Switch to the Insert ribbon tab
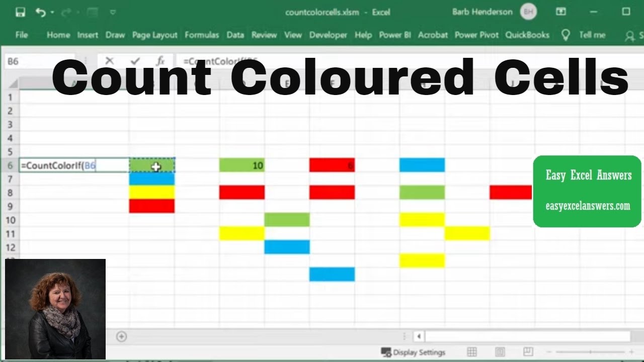Image resolution: width=644 pixels, height=362 pixels. click(88, 35)
